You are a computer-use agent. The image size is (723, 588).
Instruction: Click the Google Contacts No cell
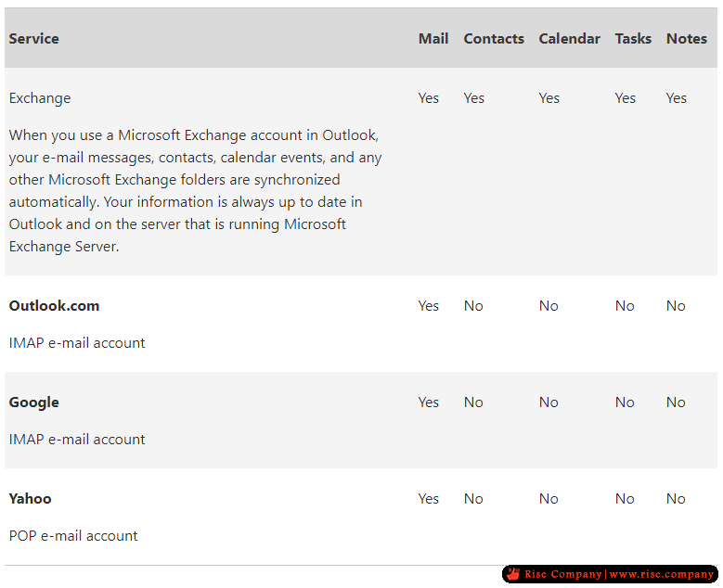pos(473,403)
